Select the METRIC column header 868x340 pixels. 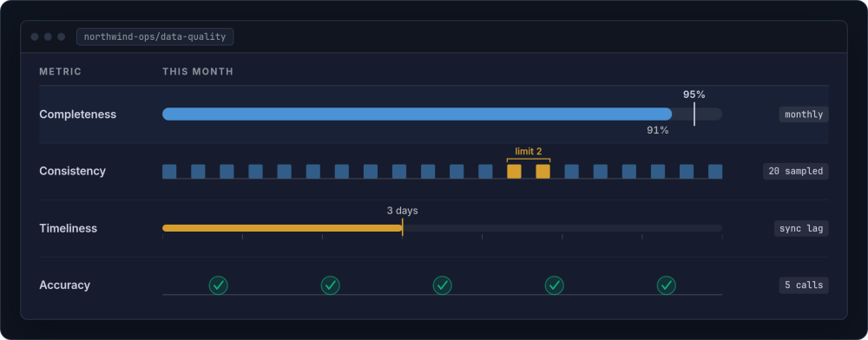[61, 72]
